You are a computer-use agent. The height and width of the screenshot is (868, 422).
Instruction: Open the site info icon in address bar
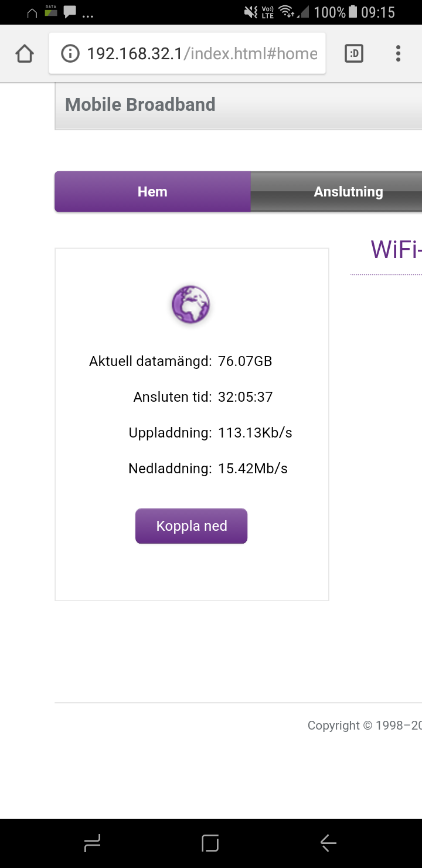tap(70, 54)
